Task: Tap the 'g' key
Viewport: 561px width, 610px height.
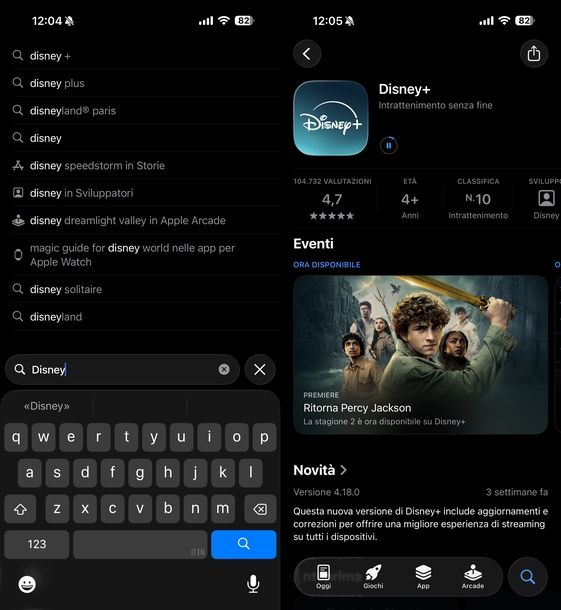Action: click(140, 473)
